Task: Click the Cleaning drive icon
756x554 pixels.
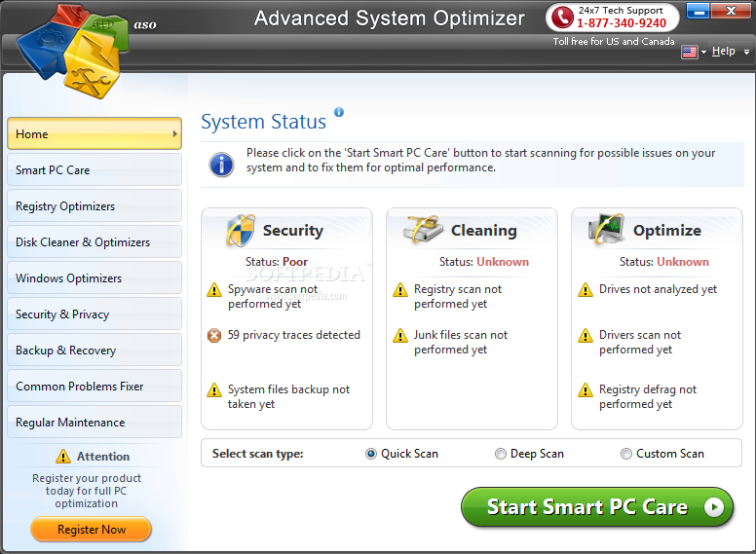Action: tap(423, 230)
